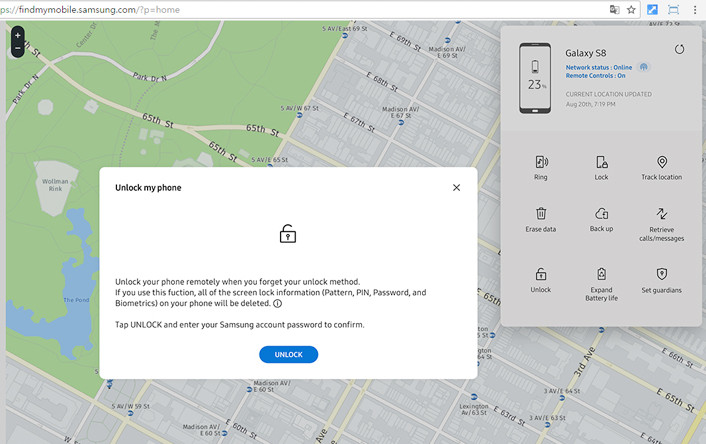The height and width of the screenshot is (444, 706).
Task: Click the network signal icon beside Online
Action: click(x=644, y=67)
